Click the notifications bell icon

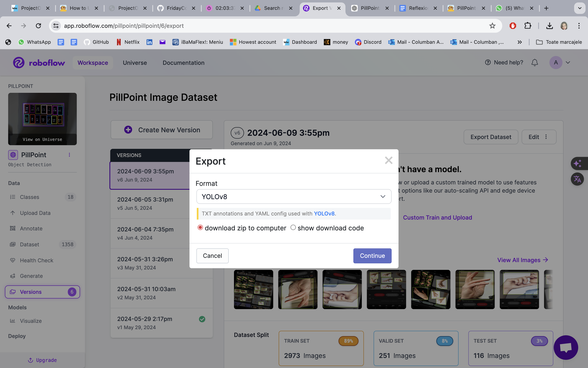pyautogui.click(x=534, y=63)
